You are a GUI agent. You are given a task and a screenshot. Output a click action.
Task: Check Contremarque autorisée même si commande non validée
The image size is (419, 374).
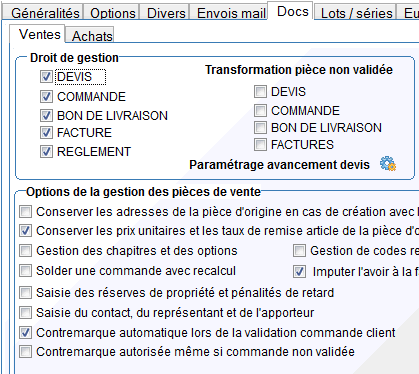tap(25, 352)
